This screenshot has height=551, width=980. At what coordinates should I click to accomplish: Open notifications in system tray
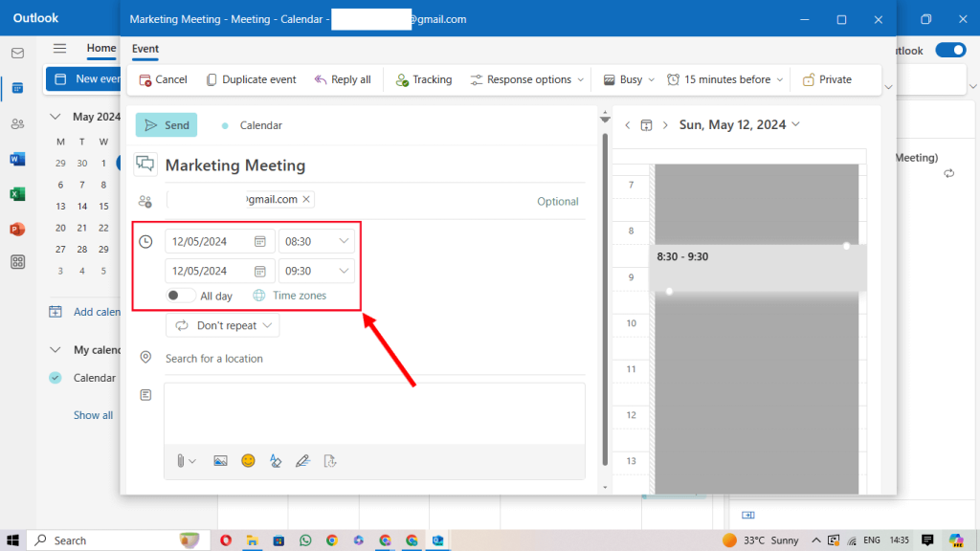point(927,540)
